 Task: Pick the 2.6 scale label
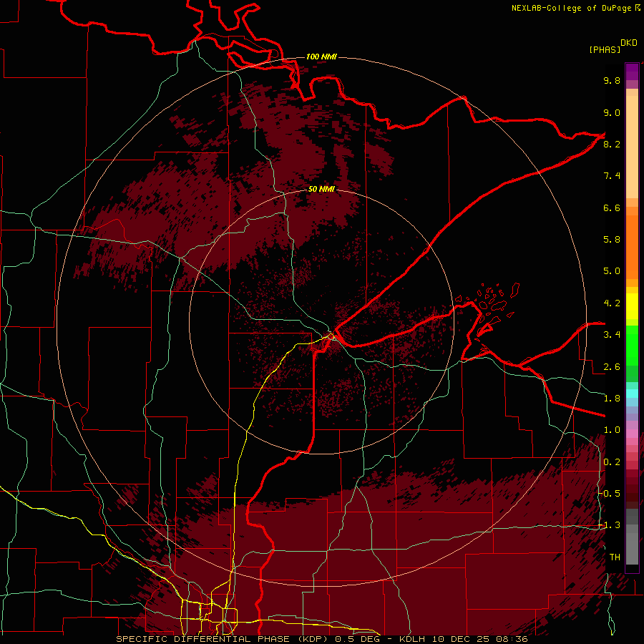pyautogui.click(x=612, y=367)
